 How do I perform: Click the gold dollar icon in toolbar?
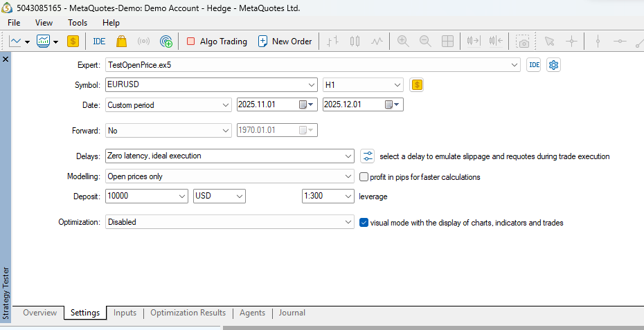[73, 41]
